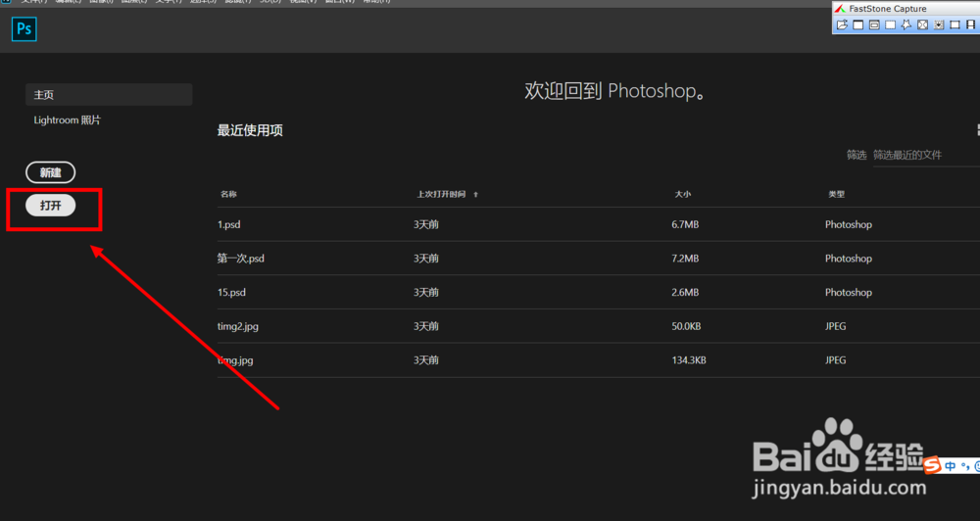Viewport: 980px width, 521px height.
Task: Click the 2.6MB size cell
Action: (x=685, y=292)
